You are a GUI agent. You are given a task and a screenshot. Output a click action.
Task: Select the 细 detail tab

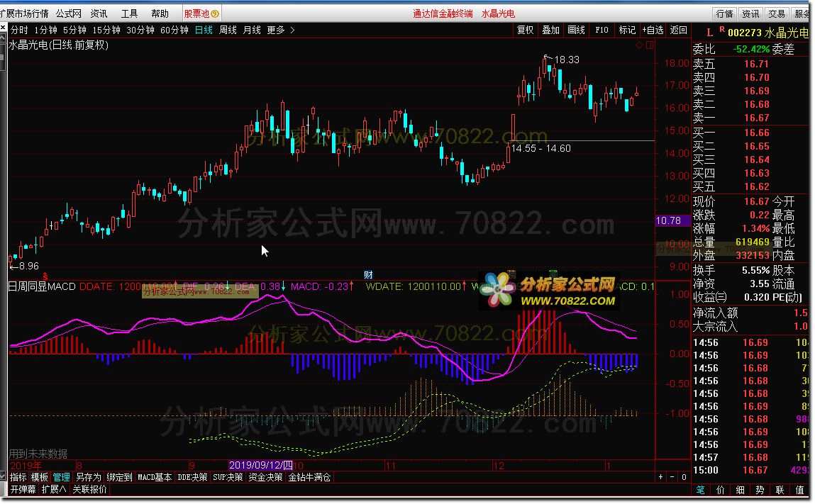(740, 490)
